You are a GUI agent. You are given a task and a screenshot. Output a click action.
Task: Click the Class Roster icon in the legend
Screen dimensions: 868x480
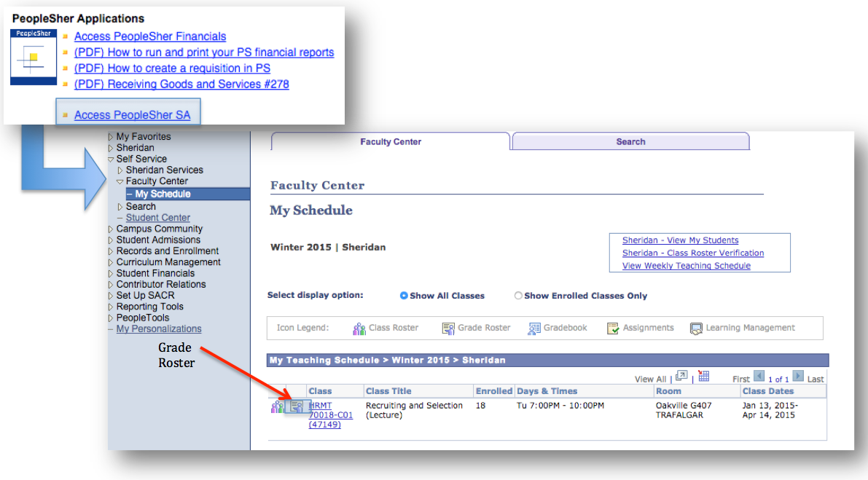(359, 328)
